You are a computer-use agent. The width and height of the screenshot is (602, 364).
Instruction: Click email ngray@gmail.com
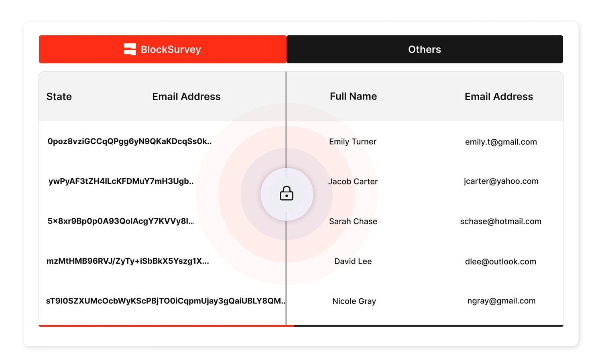coord(501,301)
